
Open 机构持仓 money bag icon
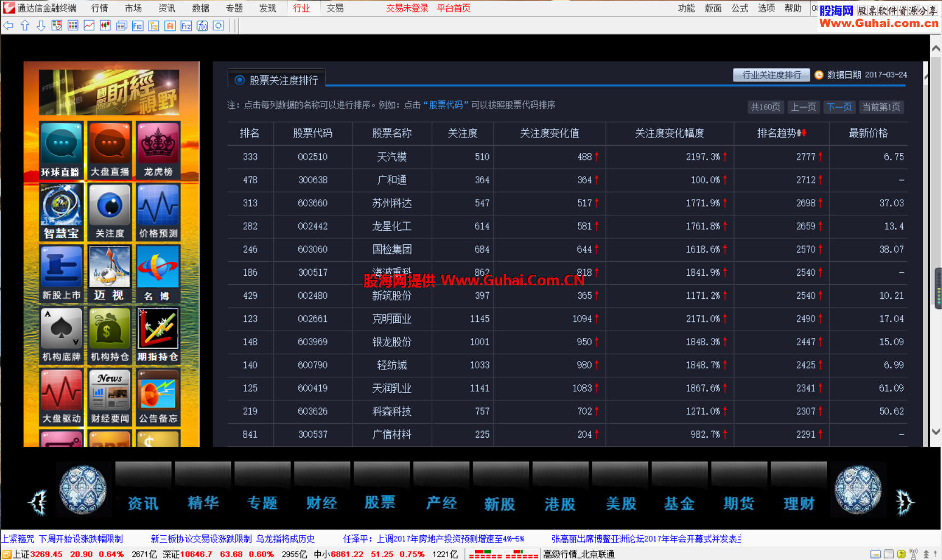(x=109, y=335)
